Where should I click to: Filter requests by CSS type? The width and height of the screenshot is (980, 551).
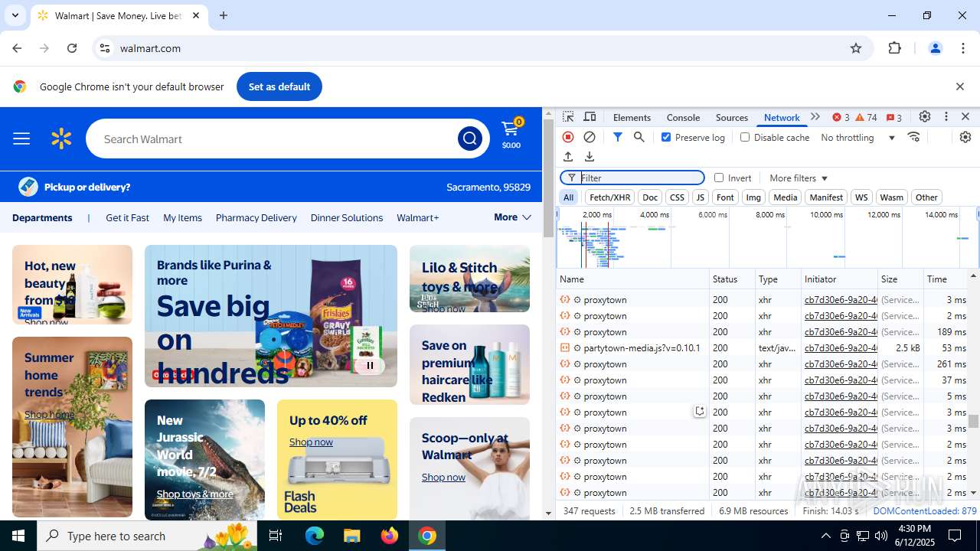[677, 197]
